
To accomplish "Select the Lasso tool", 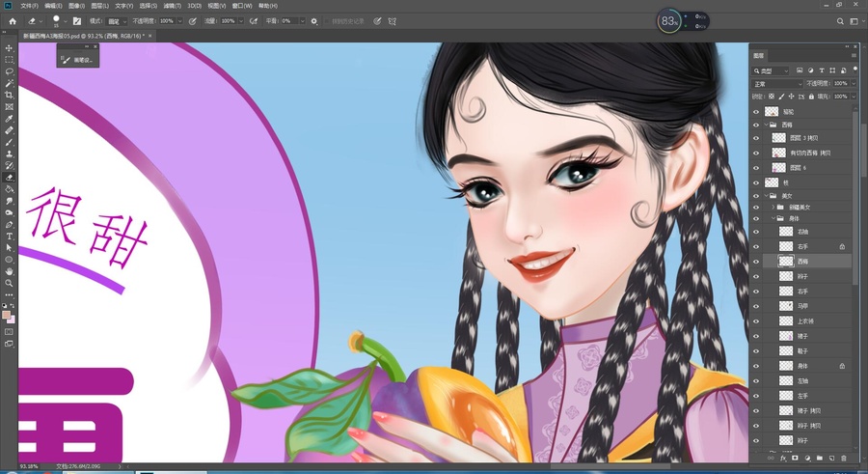I will click(x=9, y=71).
